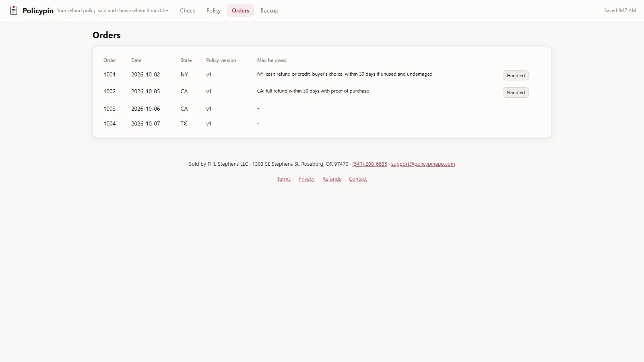Click the CA full refund policy text
The height and width of the screenshot is (362, 644).
click(x=313, y=91)
